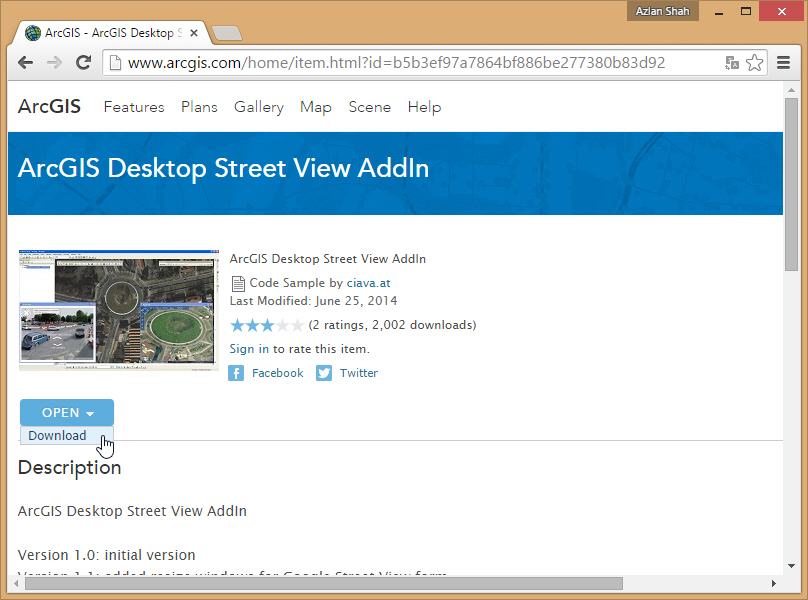The height and width of the screenshot is (600, 808).
Task: Open the Street View AddIn thumbnail image
Action: [x=119, y=310]
